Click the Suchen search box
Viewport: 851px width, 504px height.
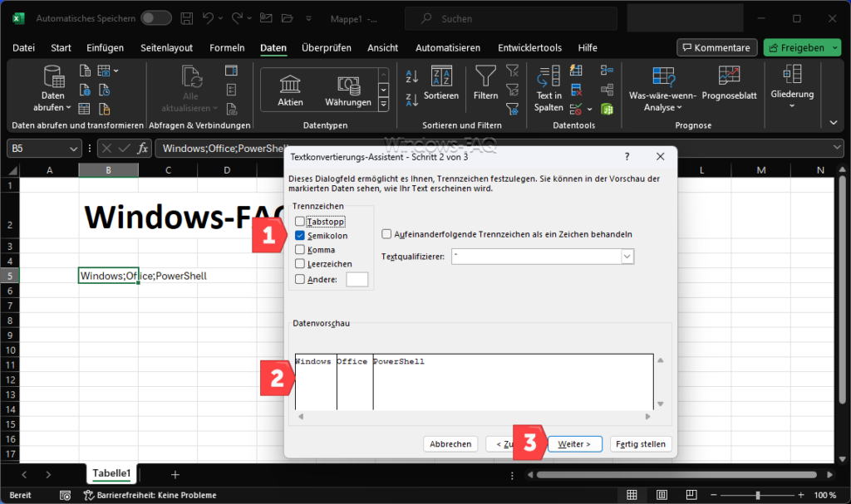tap(511, 18)
